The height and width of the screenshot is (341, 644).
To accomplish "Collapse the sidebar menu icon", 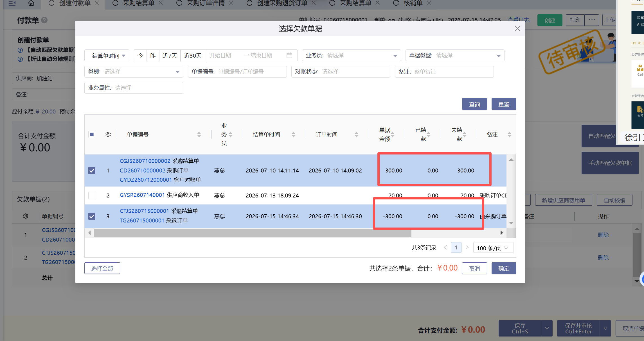I will click(12, 3).
